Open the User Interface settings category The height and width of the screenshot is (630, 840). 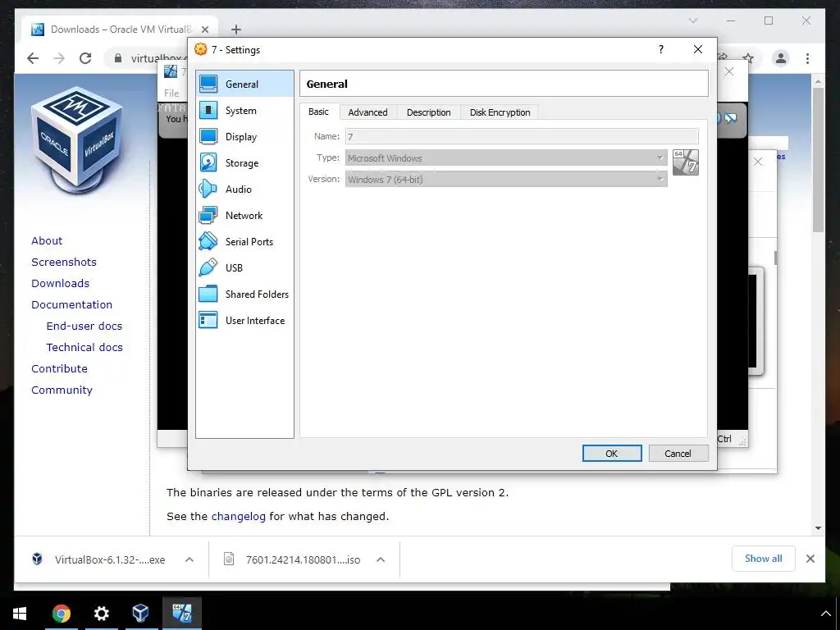(244, 321)
